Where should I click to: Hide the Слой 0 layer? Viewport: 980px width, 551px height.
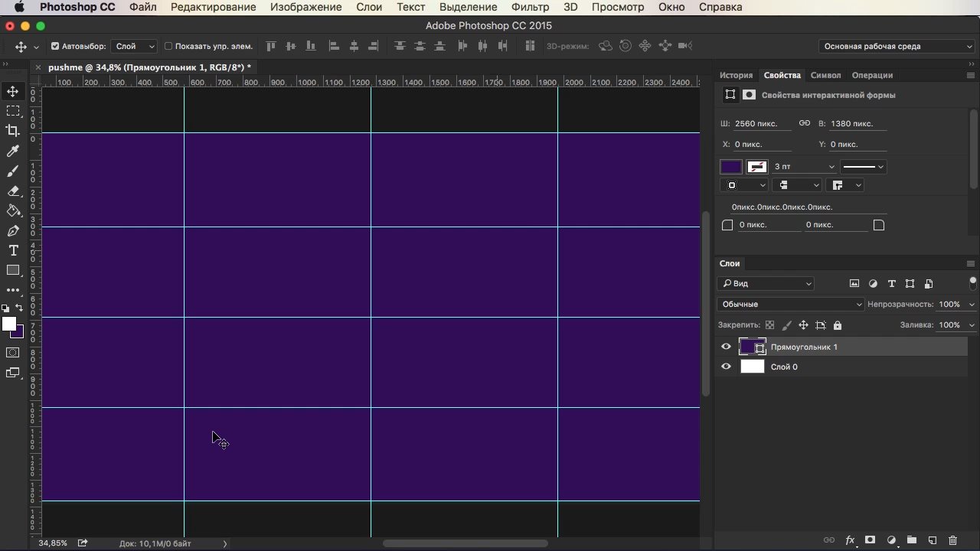click(726, 367)
